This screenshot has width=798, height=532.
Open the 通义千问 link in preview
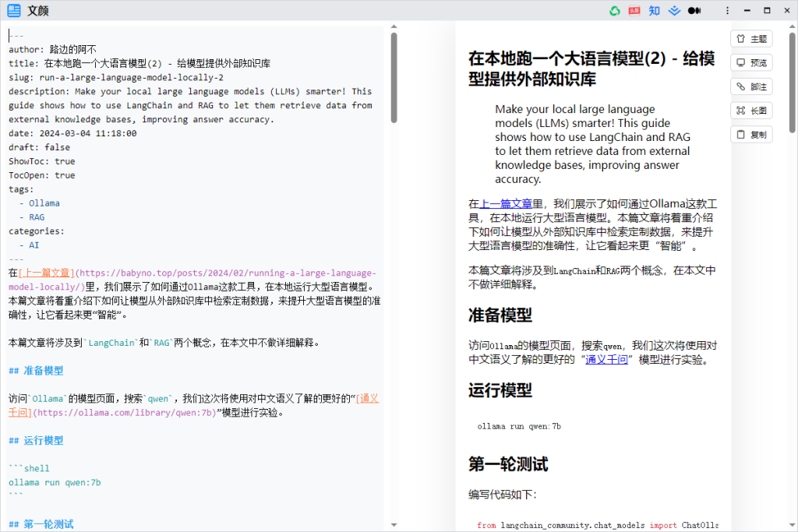pyautogui.click(x=606, y=360)
